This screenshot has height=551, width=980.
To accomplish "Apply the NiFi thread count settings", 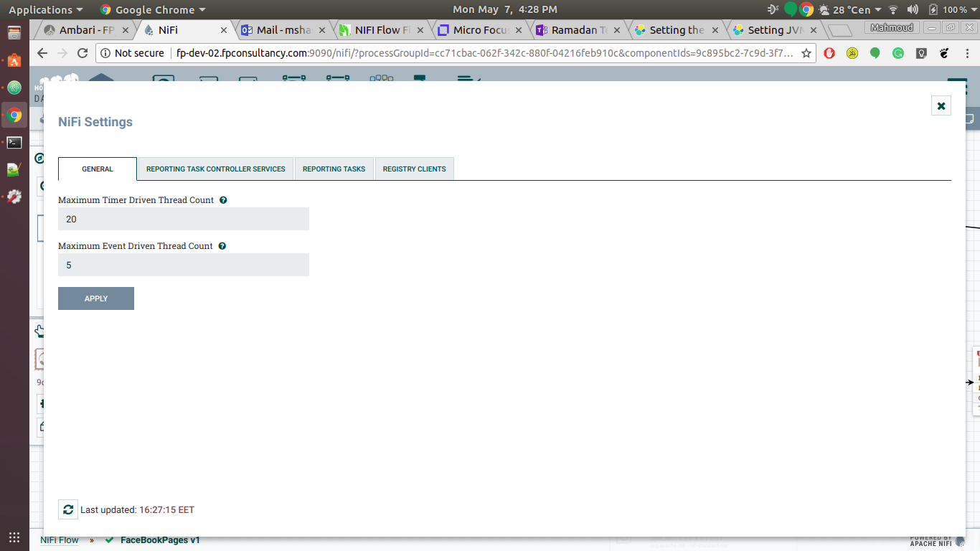I will click(x=95, y=298).
